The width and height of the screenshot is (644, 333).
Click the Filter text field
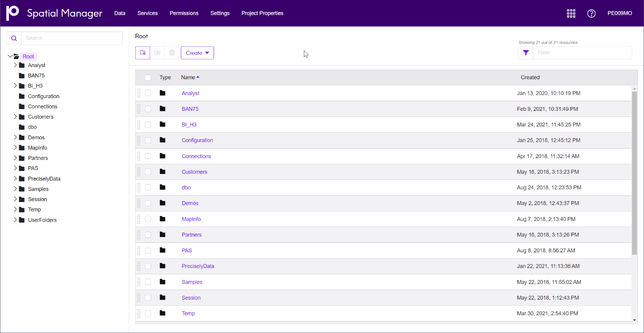tap(582, 53)
